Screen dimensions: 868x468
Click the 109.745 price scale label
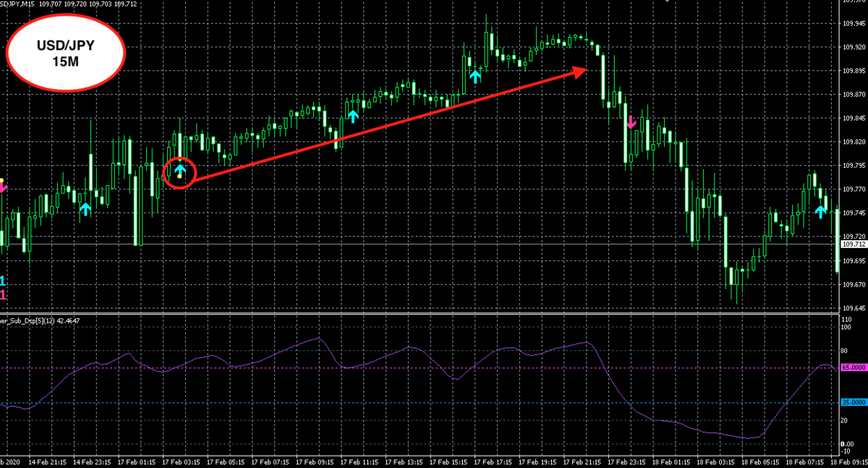pos(853,213)
